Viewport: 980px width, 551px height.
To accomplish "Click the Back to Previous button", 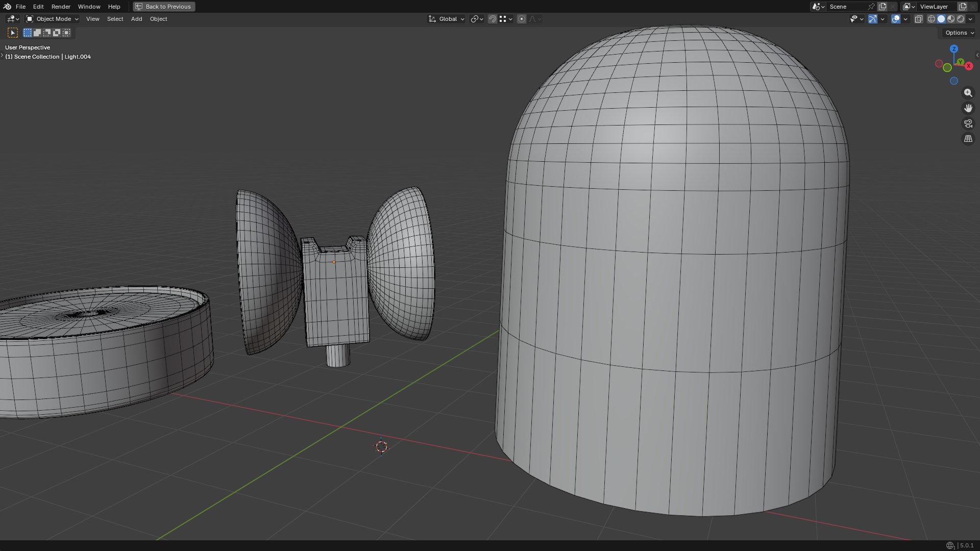I will coord(164,7).
